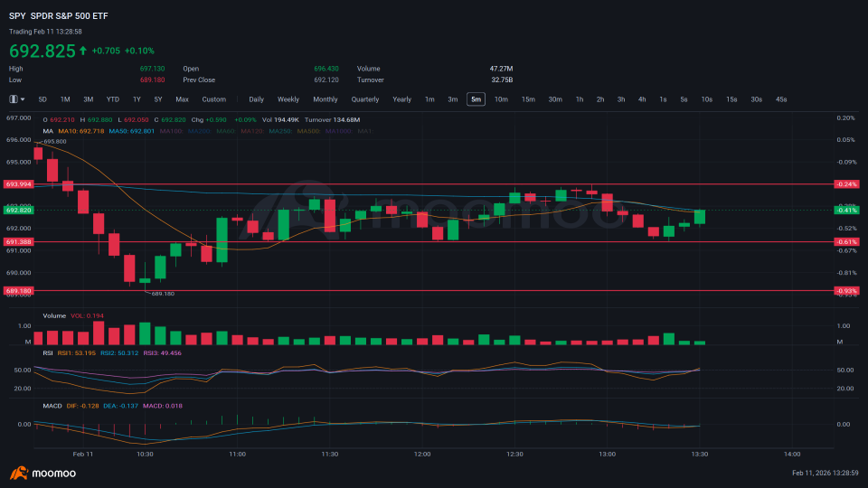The image size is (868, 488).
Task: Switch to Quarterly candles
Action: 365,99
